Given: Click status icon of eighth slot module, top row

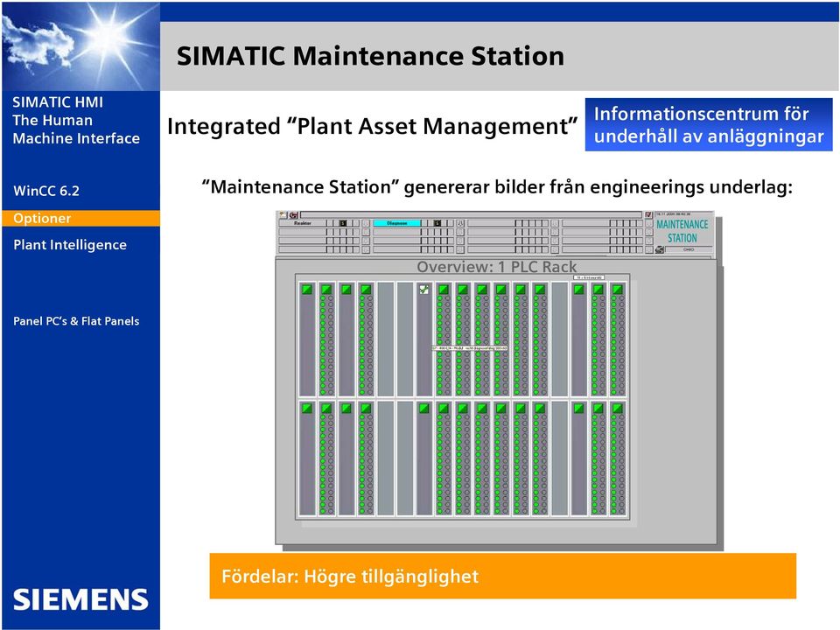Looking at the screenshot, I should click(444, 290).
